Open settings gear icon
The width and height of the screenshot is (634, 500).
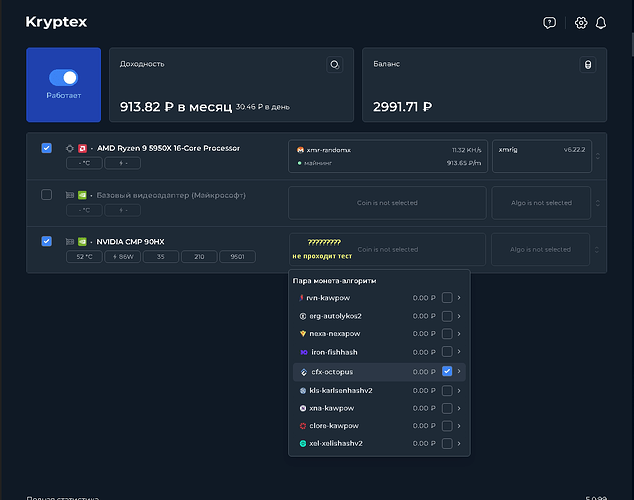tap(581, 23)
